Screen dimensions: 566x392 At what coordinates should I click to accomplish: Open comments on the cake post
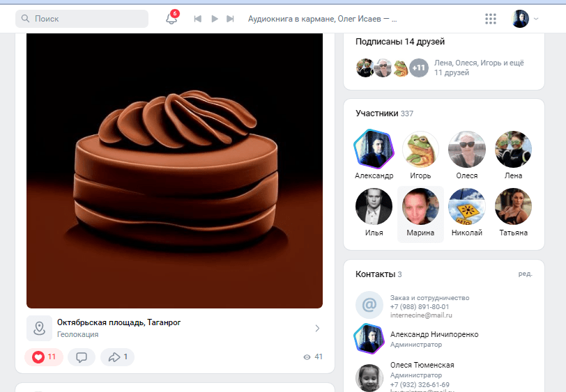[x=82, y=357]
